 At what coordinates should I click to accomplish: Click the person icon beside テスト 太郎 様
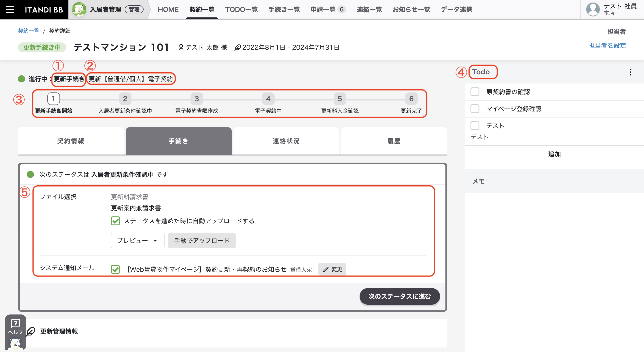[x=181, y=47]
